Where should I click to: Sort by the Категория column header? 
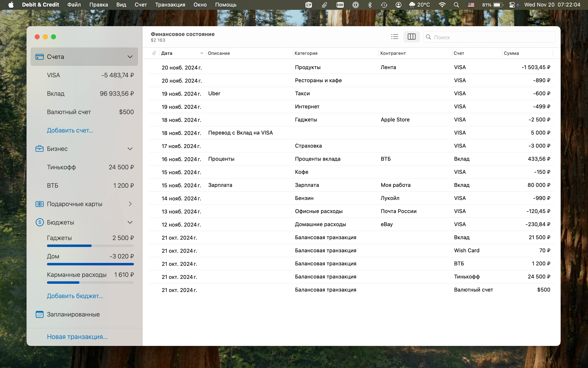[x=336, y=53]
